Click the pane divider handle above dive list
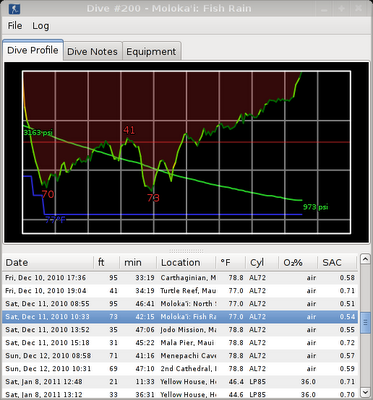 (186, 251)
